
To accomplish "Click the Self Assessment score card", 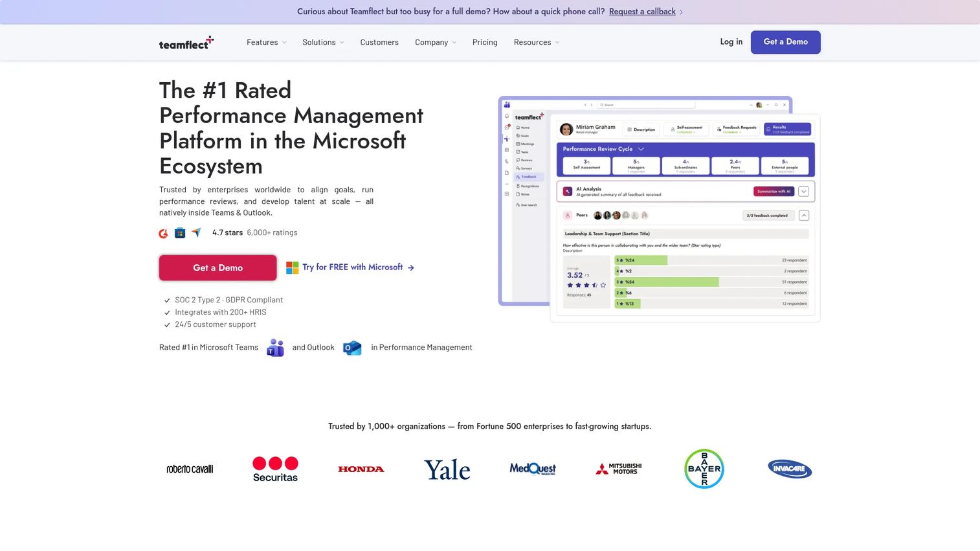I will pyautogui.click(x=586, y=166).
